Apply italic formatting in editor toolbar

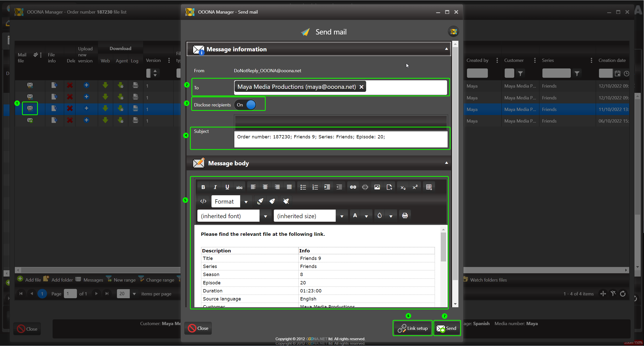pyautogui.click(x=215, y=187)
